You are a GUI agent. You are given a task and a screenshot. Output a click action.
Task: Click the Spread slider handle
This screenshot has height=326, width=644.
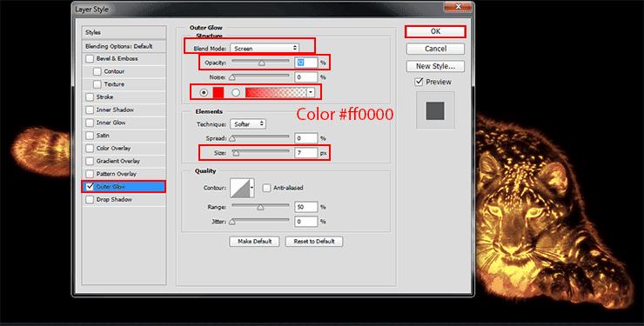tap(232, 139)
